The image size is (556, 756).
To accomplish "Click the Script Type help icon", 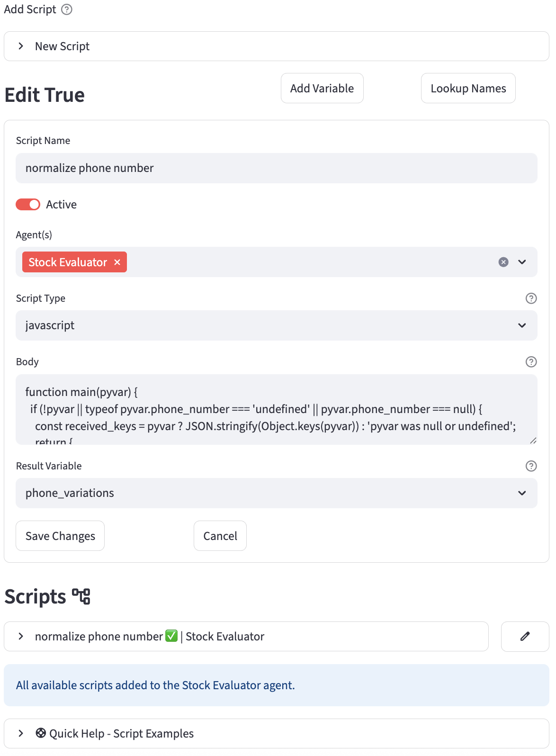I will [531, 298].
